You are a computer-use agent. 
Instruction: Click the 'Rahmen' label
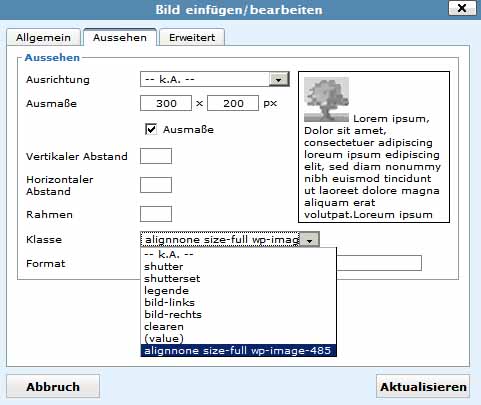[49, 214]
